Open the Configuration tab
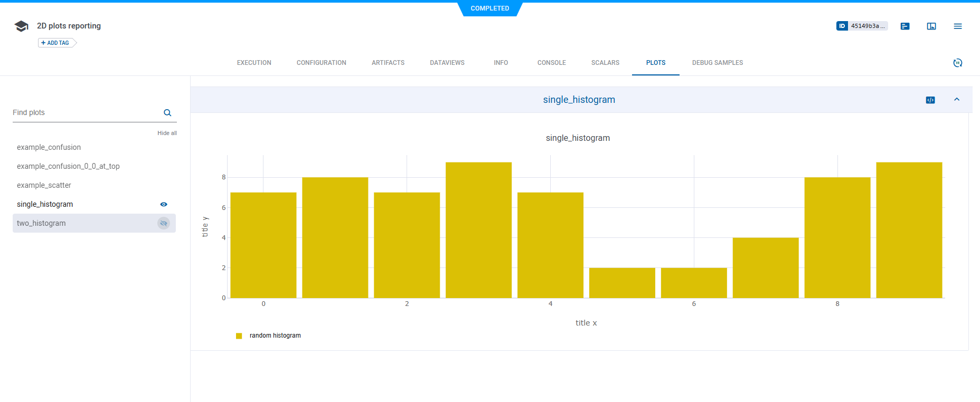This screenshot has height=402, width=980. (321, 63)
